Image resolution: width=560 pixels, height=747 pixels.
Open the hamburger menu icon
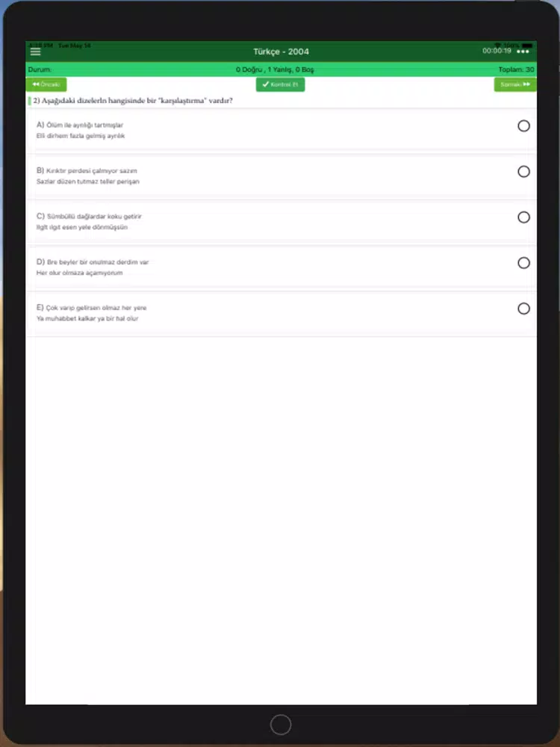pyautogui.click(x=35, y=52)
